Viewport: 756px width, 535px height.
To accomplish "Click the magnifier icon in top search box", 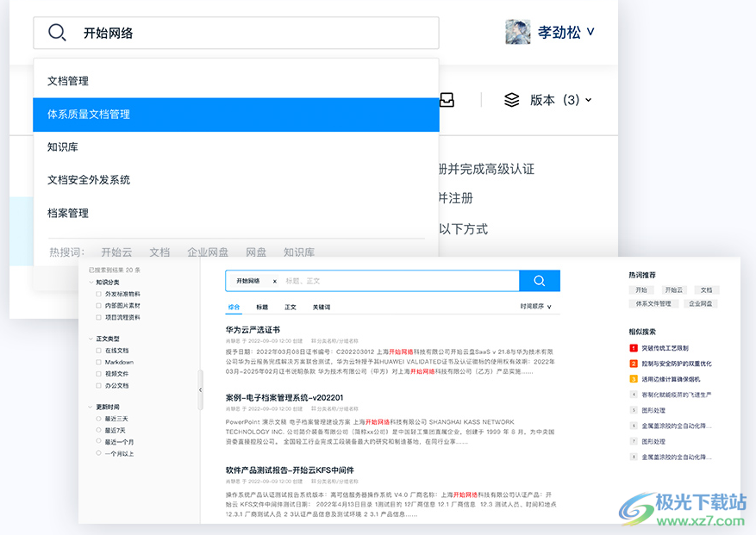I will pyautogui.click(x=57, y=33).
